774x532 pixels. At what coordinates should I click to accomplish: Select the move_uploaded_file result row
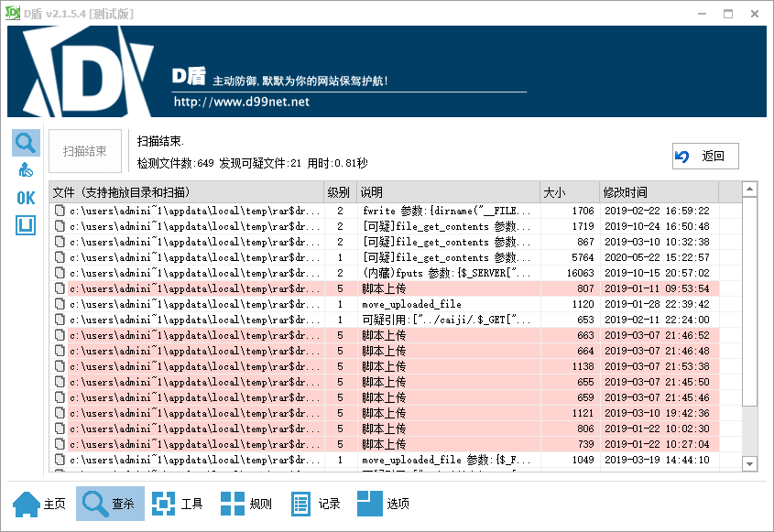[x=366, y=303]
